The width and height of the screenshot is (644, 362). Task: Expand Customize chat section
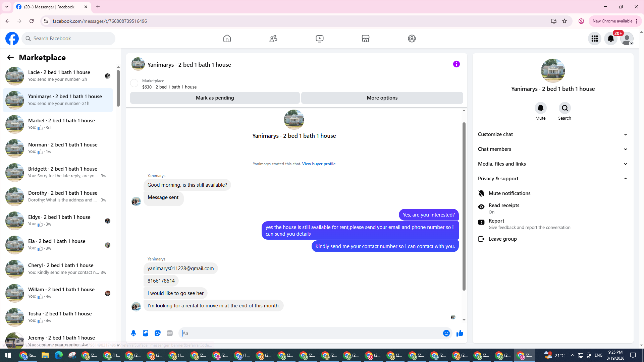552,134
